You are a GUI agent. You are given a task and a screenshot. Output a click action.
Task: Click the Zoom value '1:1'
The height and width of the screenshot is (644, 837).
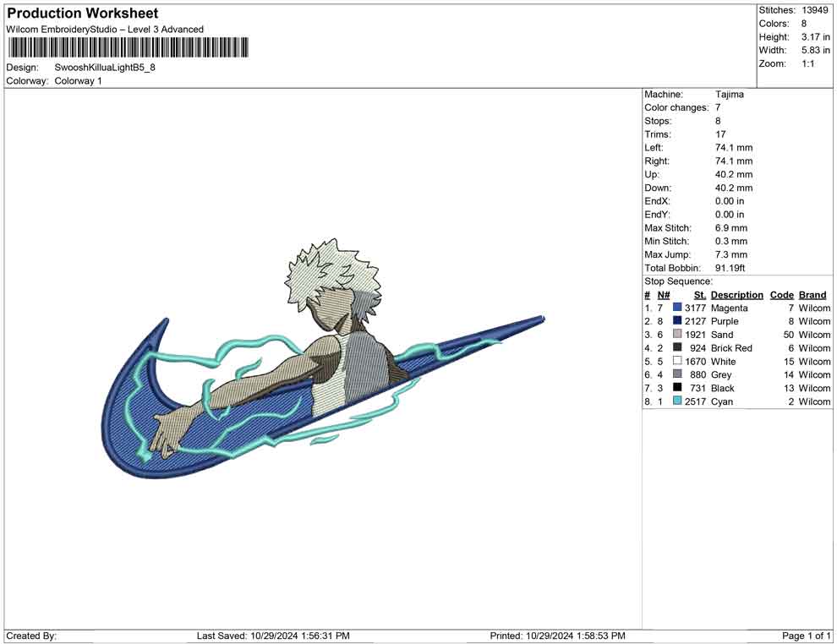click(808, 63)
